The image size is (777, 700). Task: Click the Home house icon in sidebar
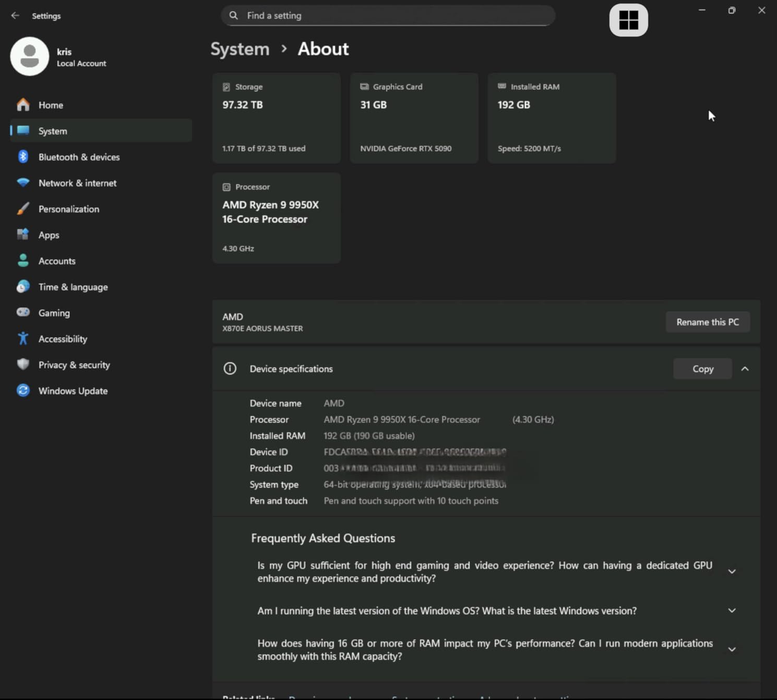(x=23, y=105)
